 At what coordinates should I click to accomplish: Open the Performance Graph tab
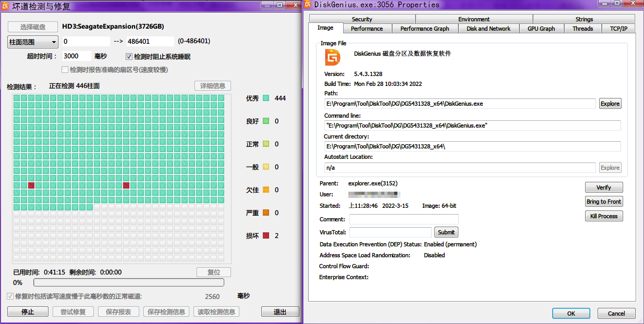pyautogui.click(x=424, y=29)
